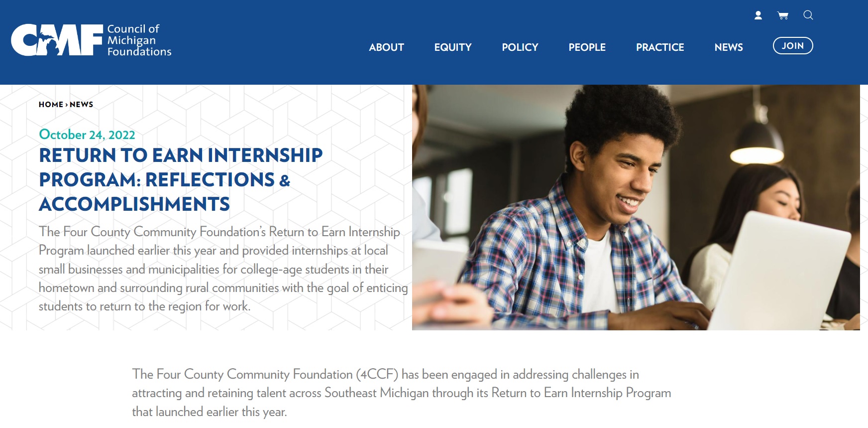Click the Council of Michigan Foundations wordmark
Image resolution: width=868 pixels, height=428 pixels.
pyautogui.click(x=139, y=40)
